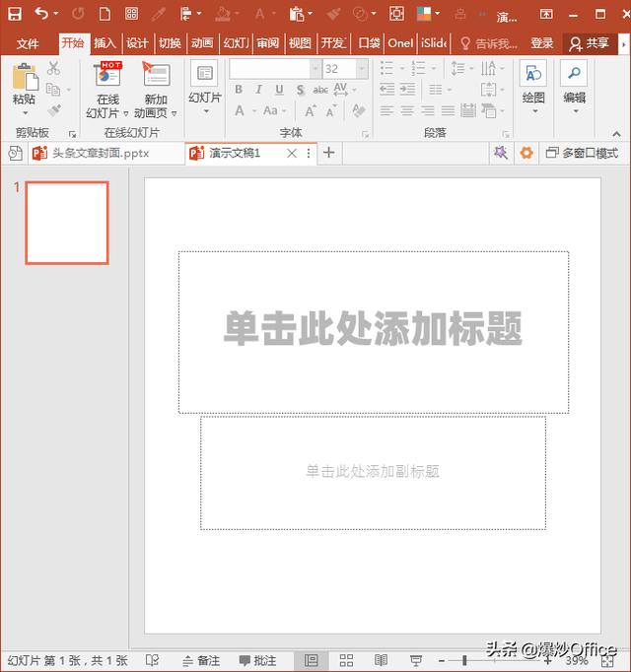Click bulleted list icon

pos(386,68)
